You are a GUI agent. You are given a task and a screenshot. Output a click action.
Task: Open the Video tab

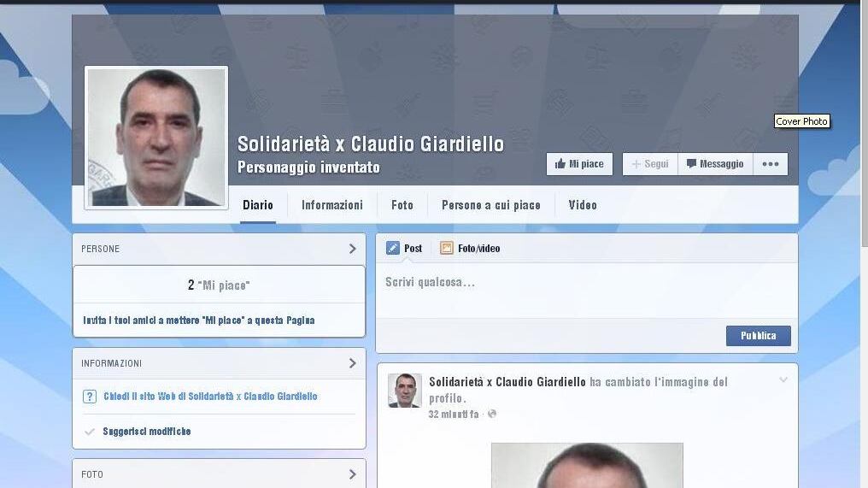(583, 205)
